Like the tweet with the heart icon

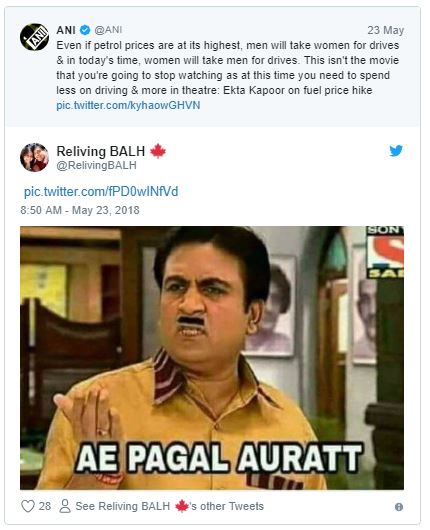point(28,506)
